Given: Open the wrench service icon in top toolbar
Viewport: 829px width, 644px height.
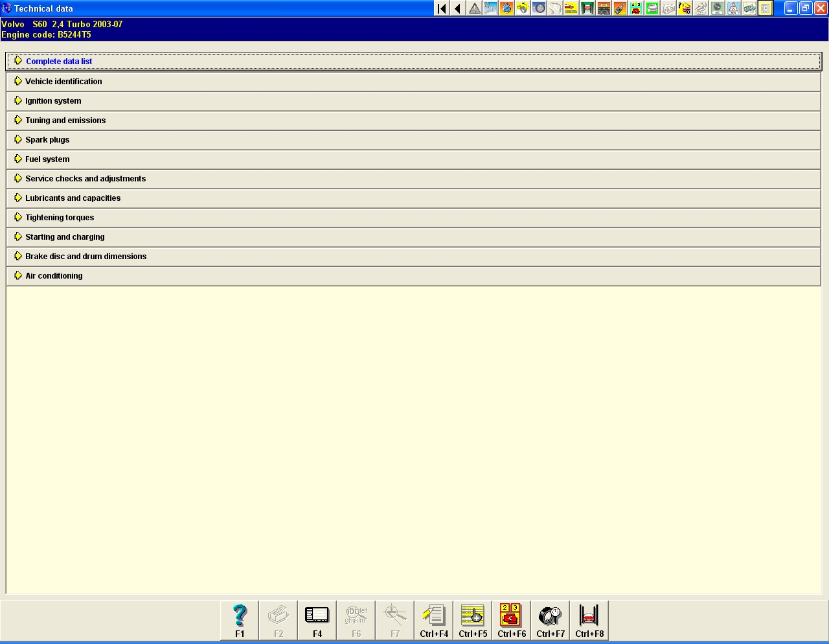Looking at the screenshot, I should tap(490, 8).
